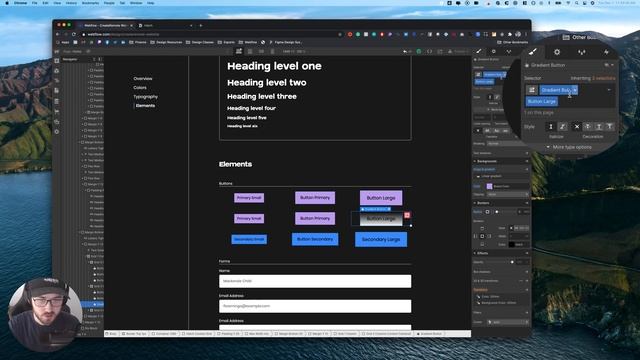Image resolution: width=640 pixels, height=360 pixels.
Task: Open the Window menu
Action: point(136,3)
